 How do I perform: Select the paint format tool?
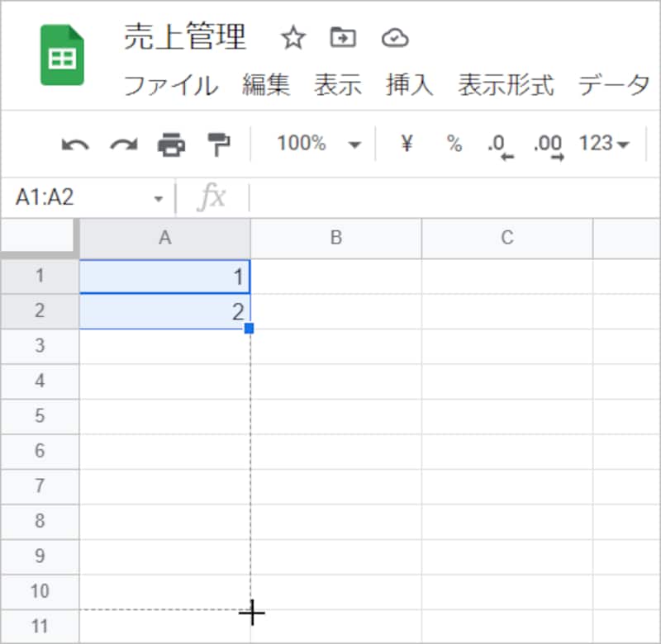216,144
